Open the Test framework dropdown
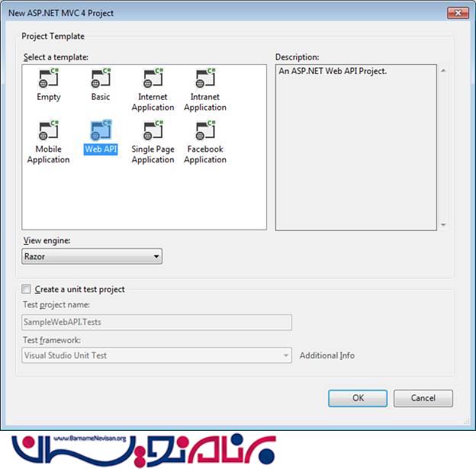 click(156, 355)
